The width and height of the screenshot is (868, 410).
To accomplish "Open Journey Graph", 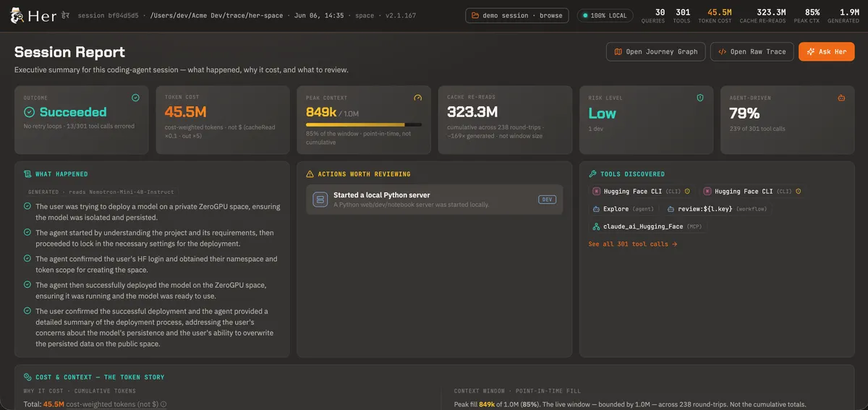I will click(x=656, y=51).
